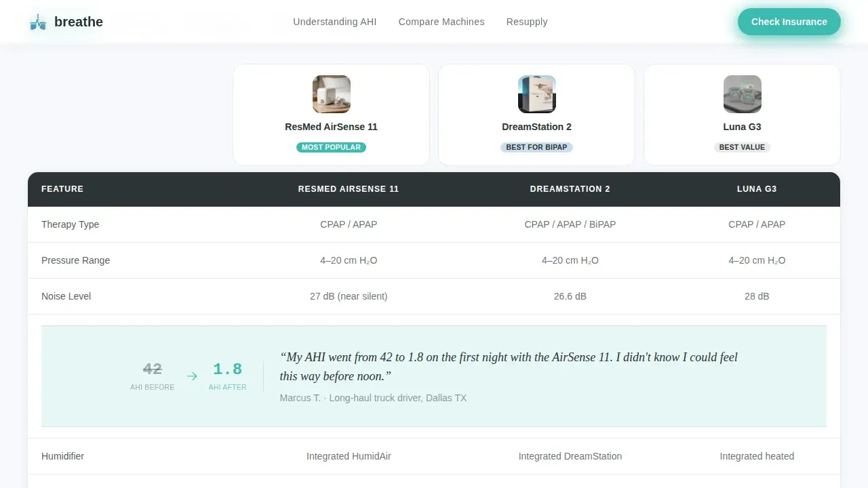
Task: Click the DreamStation 2 card title
Action: tap(536, 127)
